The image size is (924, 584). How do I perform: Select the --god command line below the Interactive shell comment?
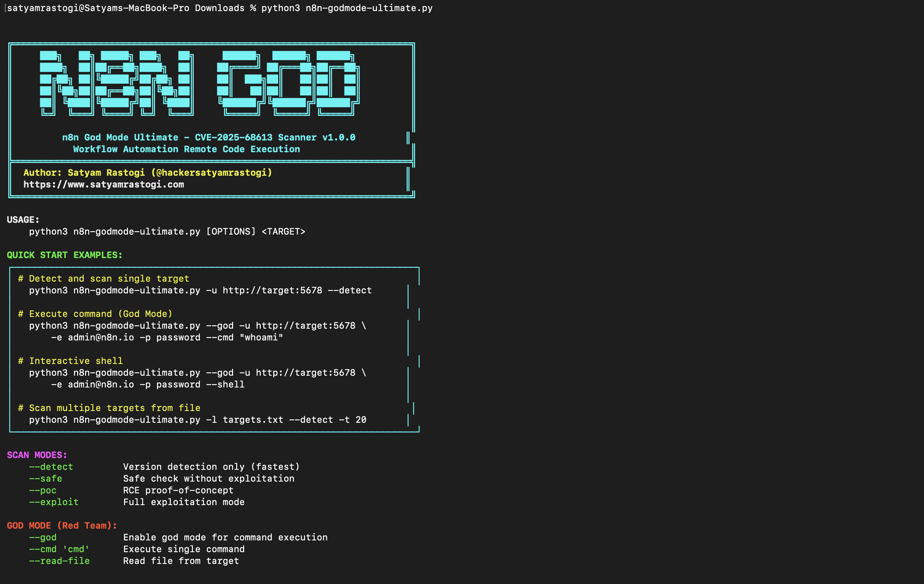[x=197, y=373]
